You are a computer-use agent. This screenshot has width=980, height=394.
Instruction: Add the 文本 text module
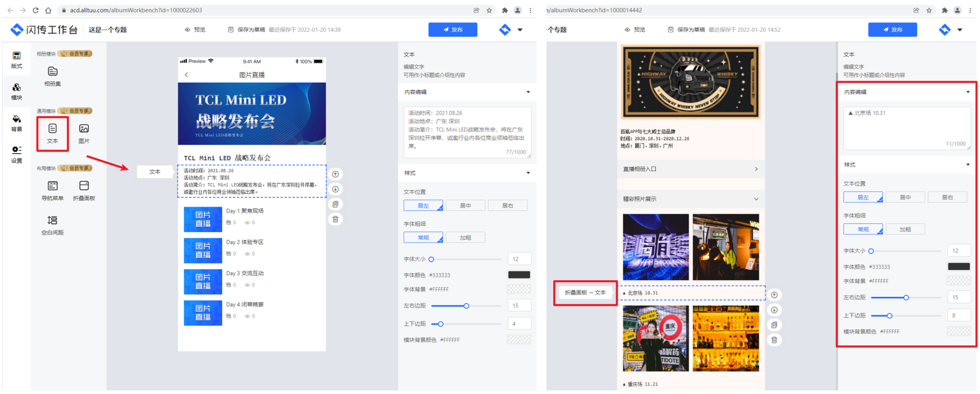coord(52,134)
